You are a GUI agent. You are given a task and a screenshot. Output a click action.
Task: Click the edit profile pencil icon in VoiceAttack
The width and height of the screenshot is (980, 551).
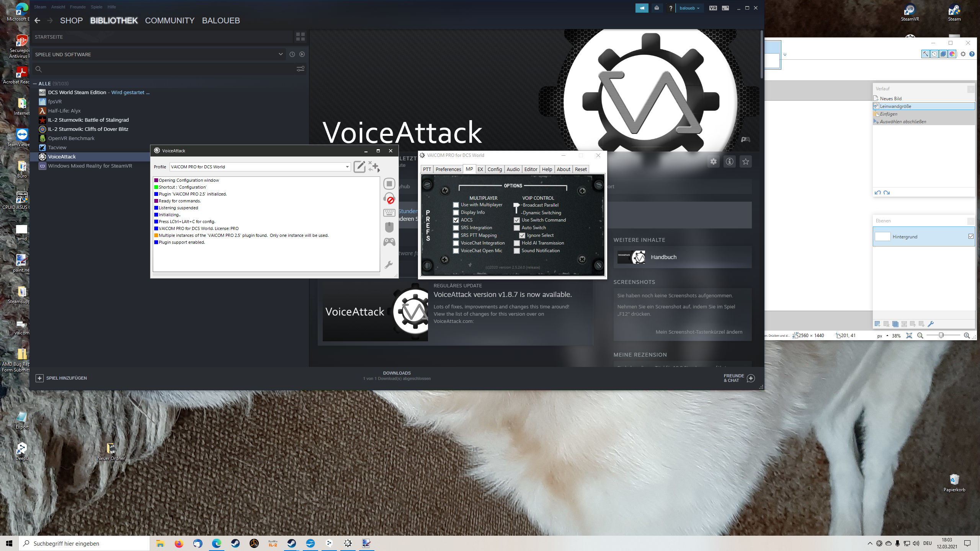[x=359, y=166]
